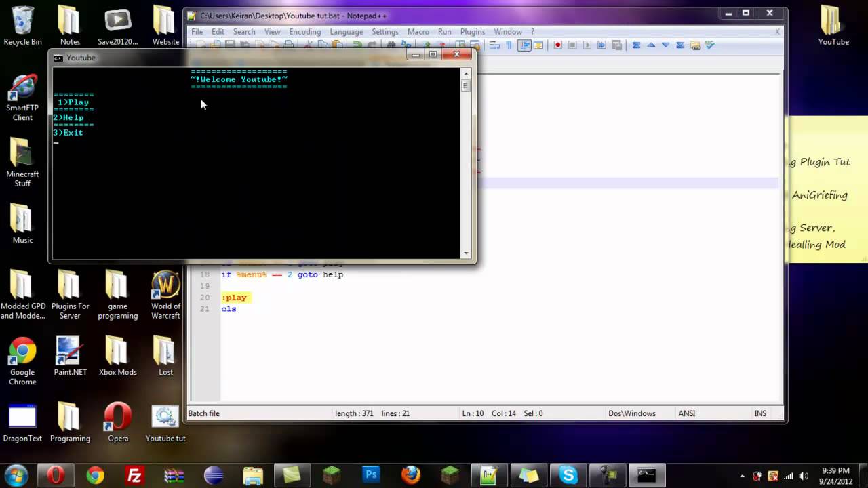This screenshot has width=868, height=488.
Task: Close current document with menu bar X
Action: (x=777, y=32)
